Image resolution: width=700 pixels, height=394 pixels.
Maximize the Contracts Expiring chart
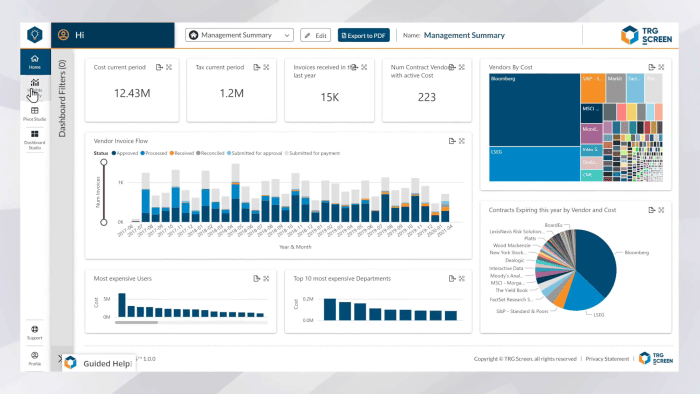coord(662,210)
